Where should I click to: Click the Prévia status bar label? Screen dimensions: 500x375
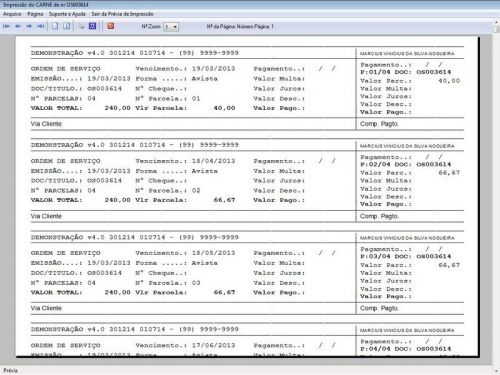(x=10, y=370)
